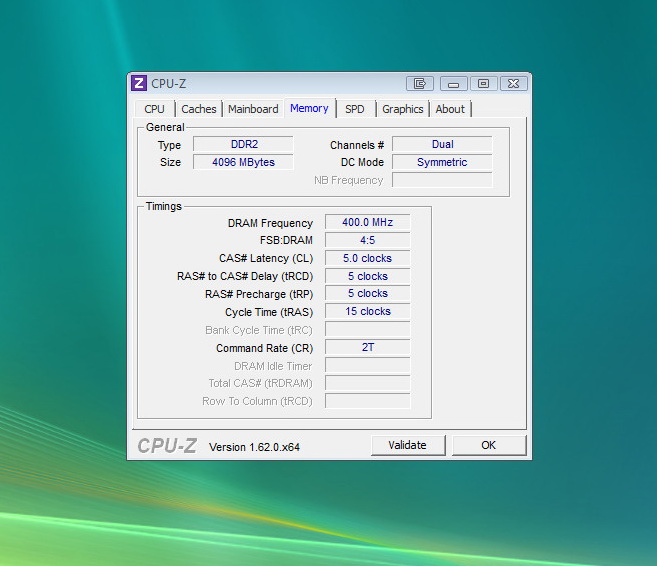657x566 pixels.
Task: Switch to the CPU tab
Action: [x=154, y=109]
